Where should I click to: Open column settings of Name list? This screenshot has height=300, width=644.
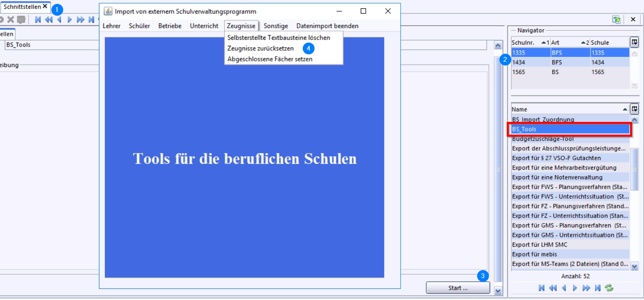[x=634, y=109]
